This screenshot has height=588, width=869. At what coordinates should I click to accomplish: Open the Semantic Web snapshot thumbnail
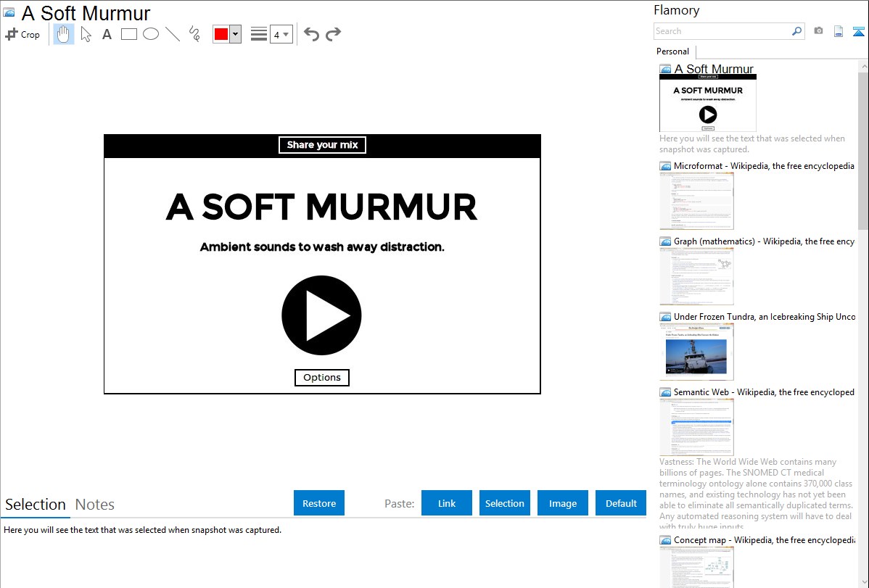pos(696,427)
